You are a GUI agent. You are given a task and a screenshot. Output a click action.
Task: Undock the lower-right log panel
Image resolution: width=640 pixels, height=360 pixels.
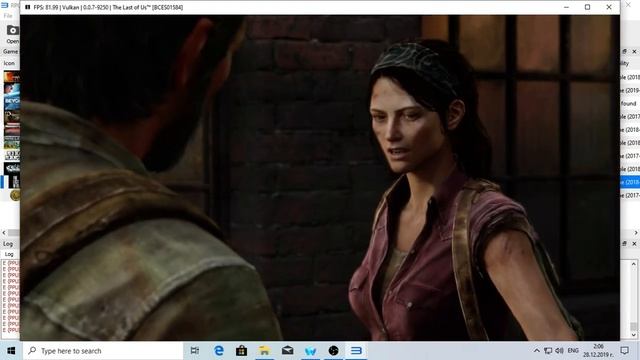[624, 243]
